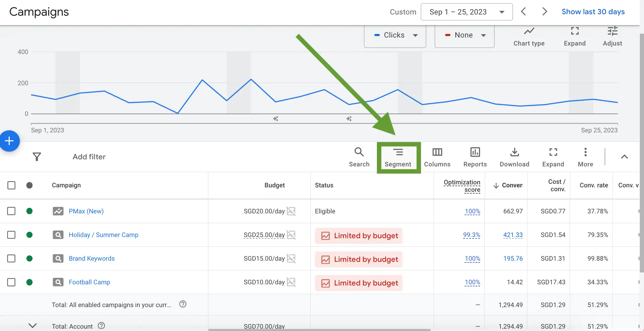Open the Football Camp campaign
Image resolution: width=644 pixels, height=331 pixels.
click(89, 282)
